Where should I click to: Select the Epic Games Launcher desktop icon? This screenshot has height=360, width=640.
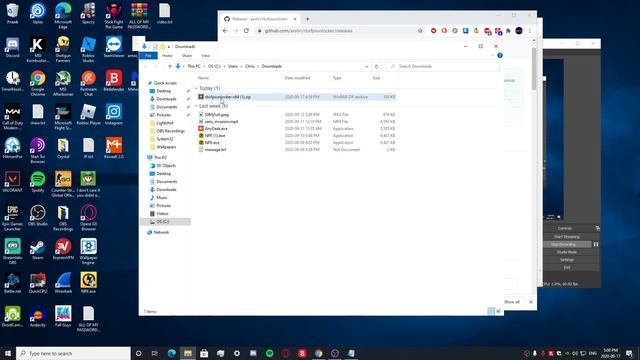(x=12, y=218)
